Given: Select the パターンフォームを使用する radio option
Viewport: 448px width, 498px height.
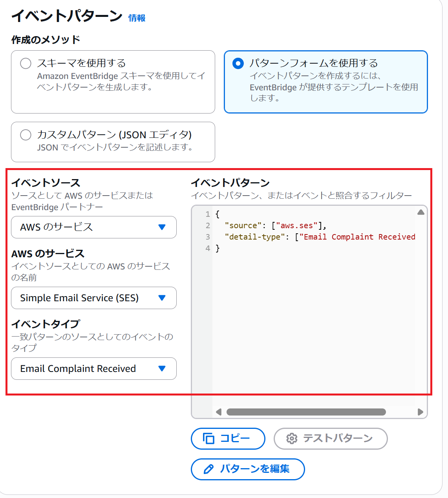Looking at the screenshot, I should (x=238, y=64).
